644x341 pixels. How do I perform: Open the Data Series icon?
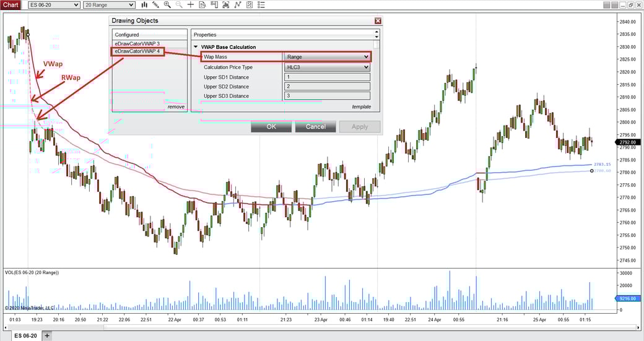226,5
